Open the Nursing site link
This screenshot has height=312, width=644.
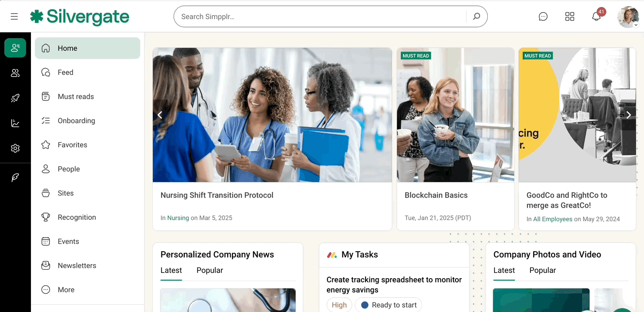(x=178, y=218)
